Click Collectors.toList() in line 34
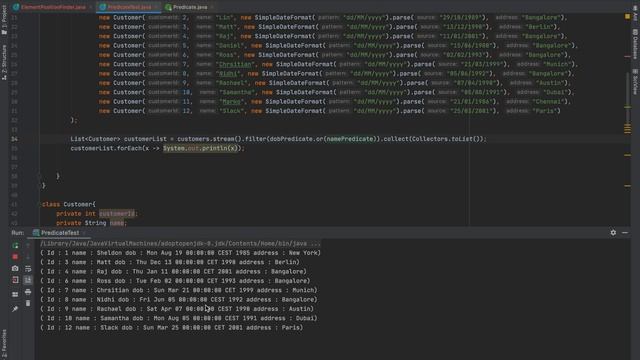The height and width of the screenshot is (360, 640). tap(447, 139)
